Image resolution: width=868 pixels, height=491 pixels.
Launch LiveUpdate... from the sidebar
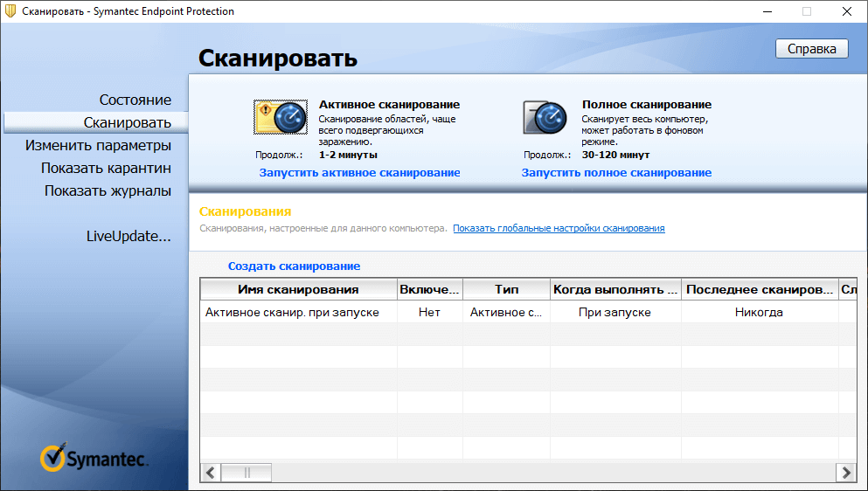point(128,237)
